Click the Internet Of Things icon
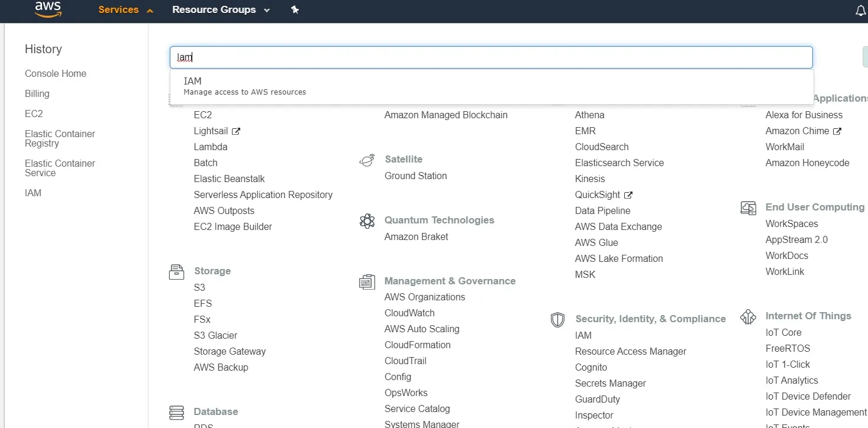 tap(748, 317)
